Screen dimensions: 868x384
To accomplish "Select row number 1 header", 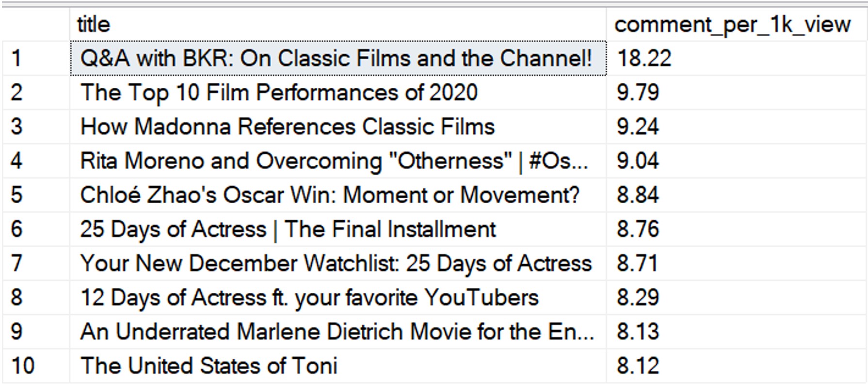I will pyautogui.click(x=36, y=59).
